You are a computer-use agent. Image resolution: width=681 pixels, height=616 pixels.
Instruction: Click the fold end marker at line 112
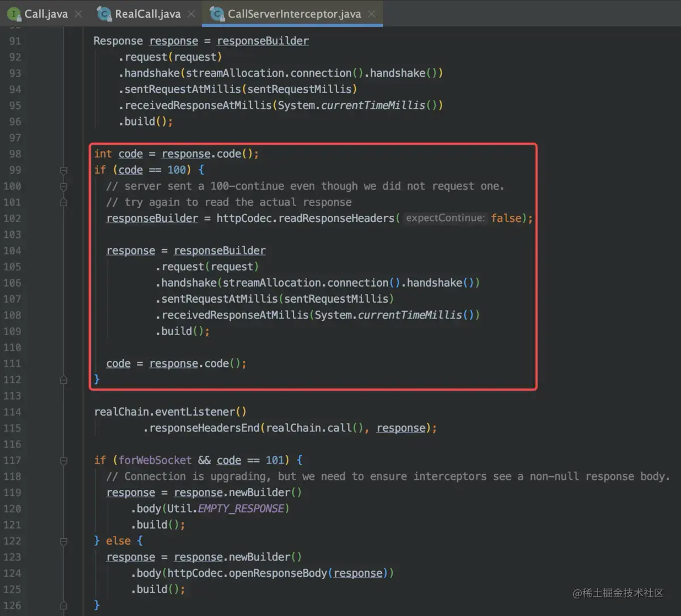click(64, 380)
